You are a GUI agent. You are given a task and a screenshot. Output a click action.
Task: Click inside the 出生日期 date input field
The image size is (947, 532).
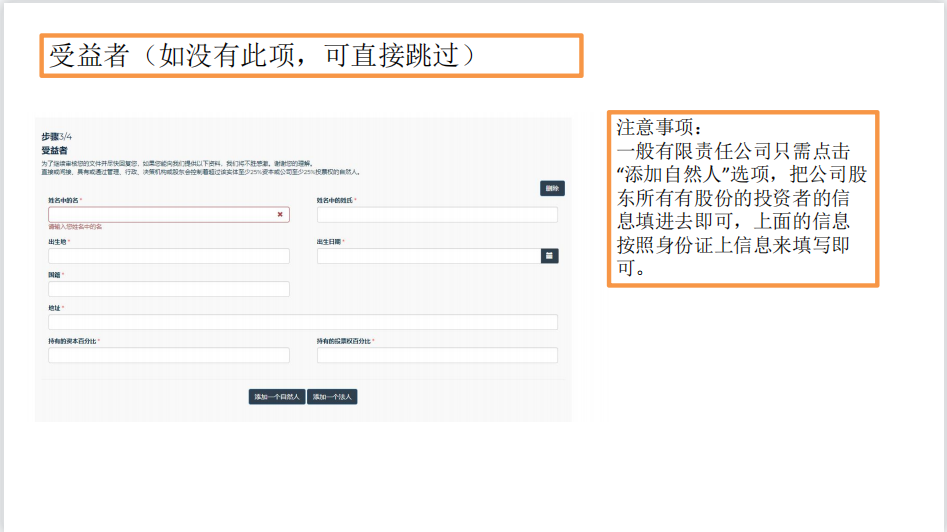pyautogui.click(x=427, y=256)
